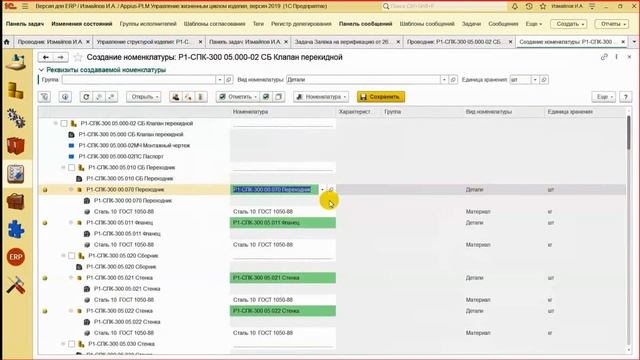
Task: Open the 1C main menu hamburger icon
Action: 25,6
